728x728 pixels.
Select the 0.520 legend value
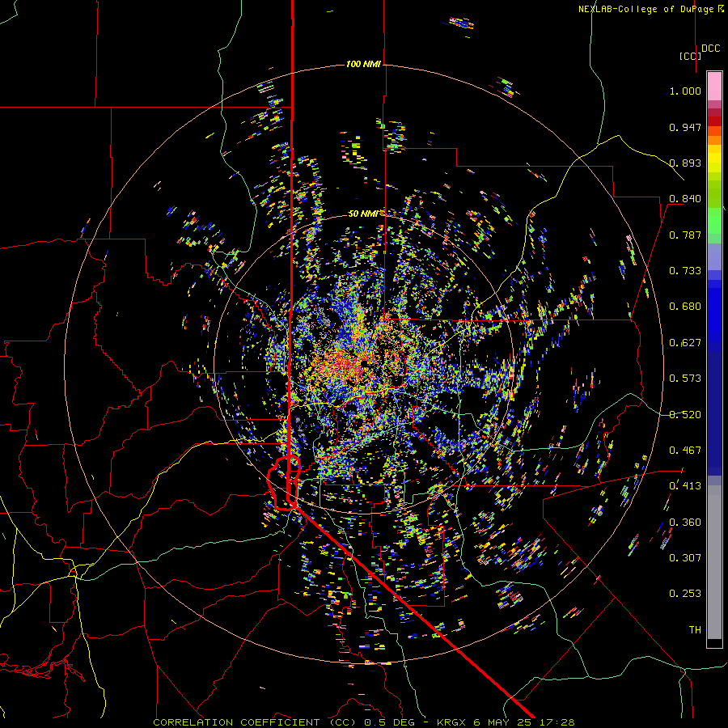click(685, 415)
